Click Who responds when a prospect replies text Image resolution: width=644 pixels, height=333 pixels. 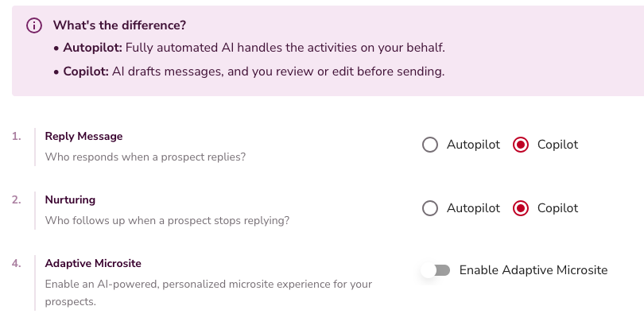(x=145, y=157)
